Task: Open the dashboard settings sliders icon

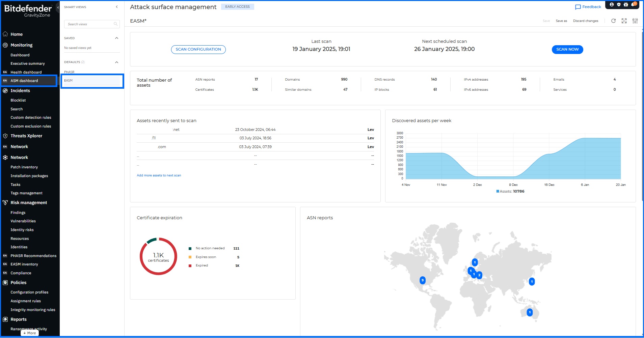Action: tap(635, 21)
